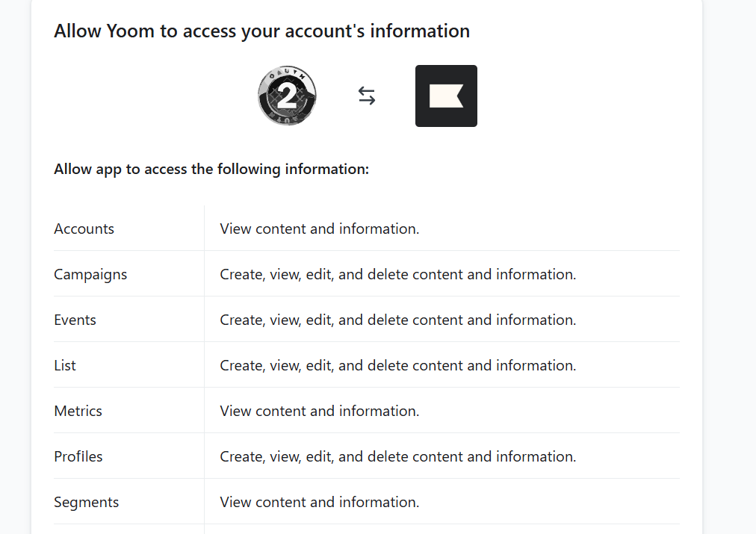The image size is (756, 534).
Task: Click the black Klaviyo flag logo
Action: (x=446, y=96)
